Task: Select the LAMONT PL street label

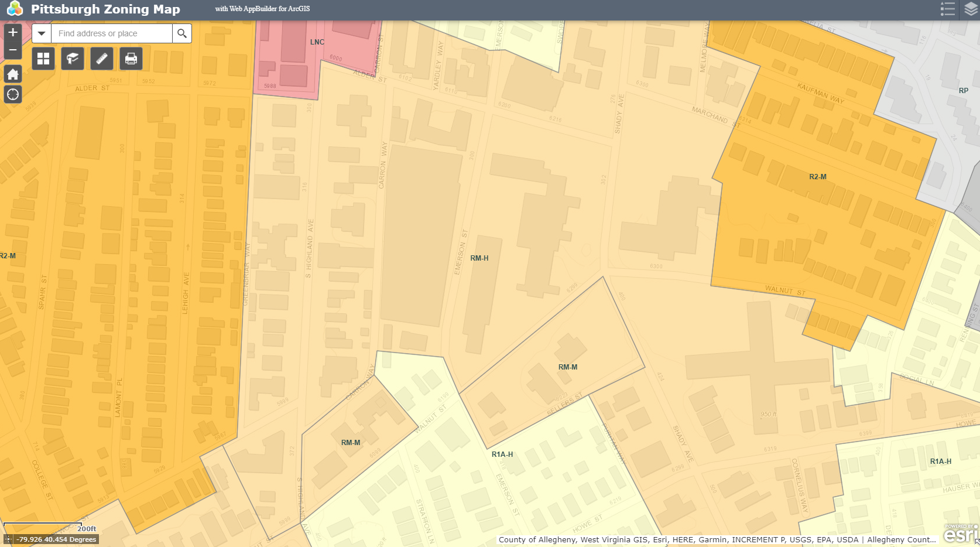Action: [119, 397]
